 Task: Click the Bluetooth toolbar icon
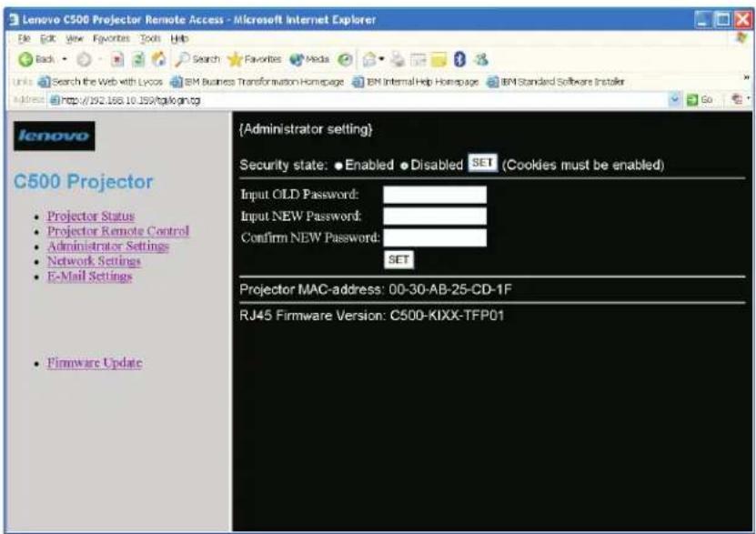coord(459,59)
